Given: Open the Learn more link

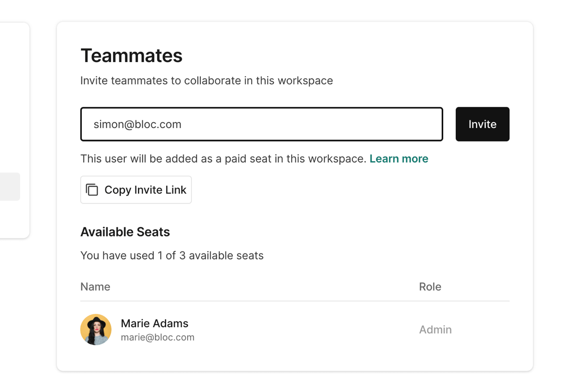Looking at the screenshot, I should pos(398,159).
